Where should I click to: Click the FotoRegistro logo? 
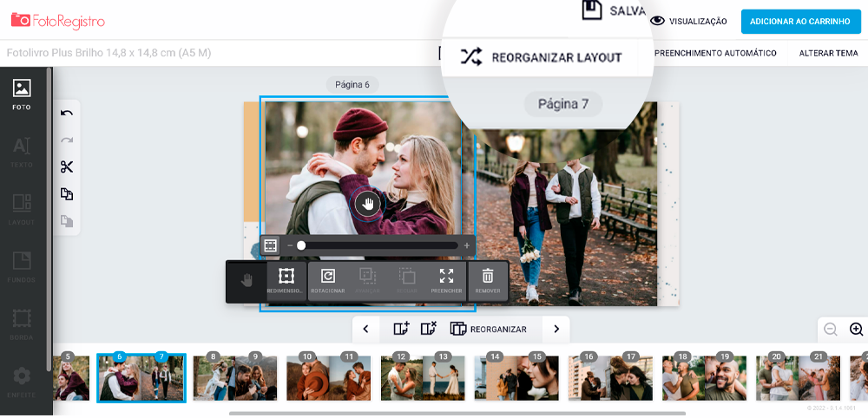point(58,21)
